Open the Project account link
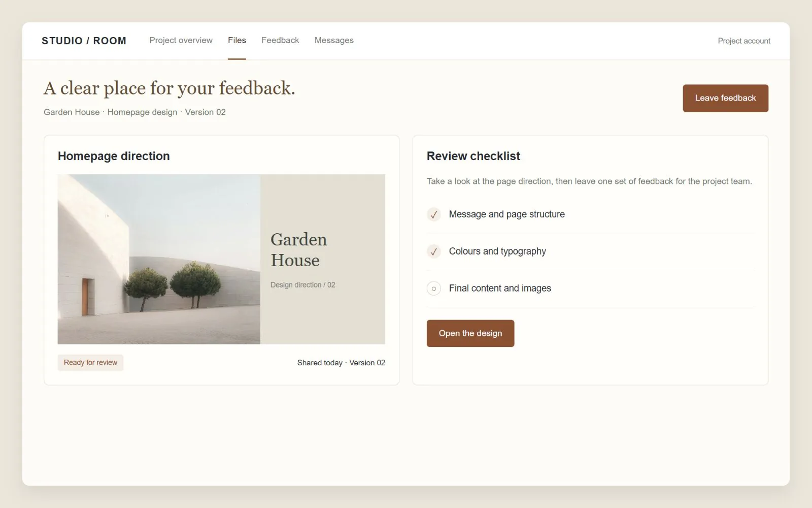Screen dimensions: 812x508 (744, 41)
